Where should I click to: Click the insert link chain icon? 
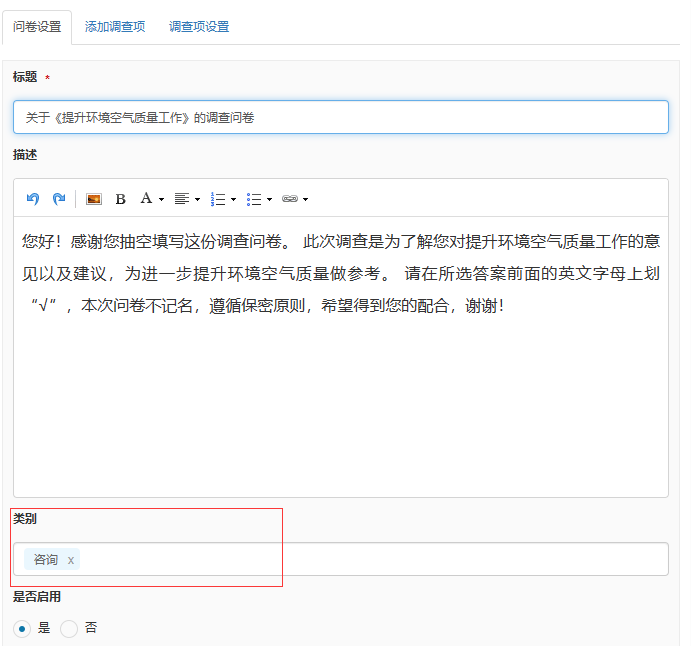289,199
